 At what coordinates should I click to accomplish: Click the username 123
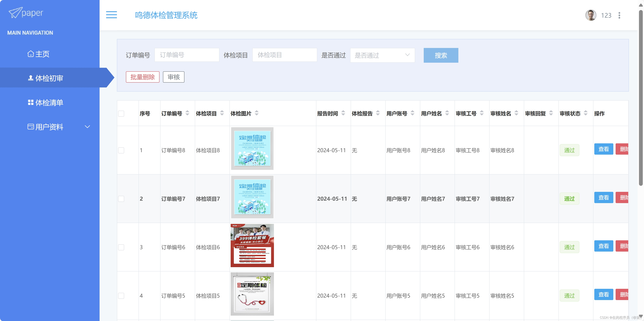click(606, 16)
